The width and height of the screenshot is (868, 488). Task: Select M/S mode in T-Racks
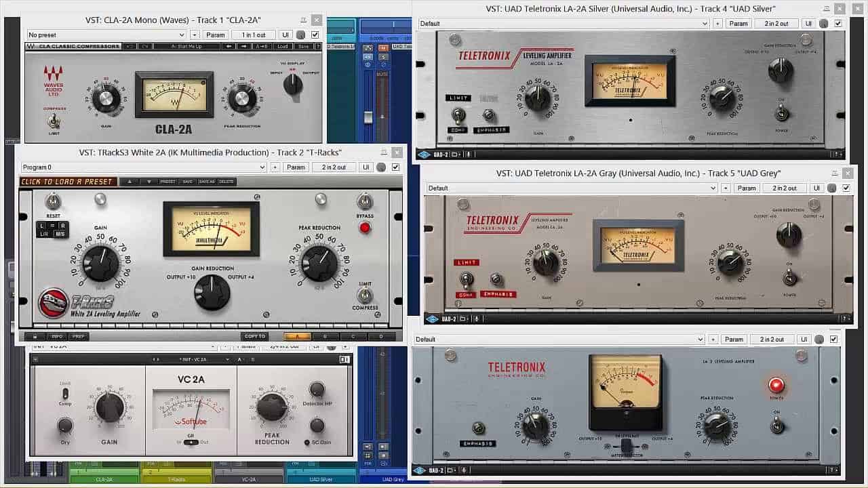[60, 234]
